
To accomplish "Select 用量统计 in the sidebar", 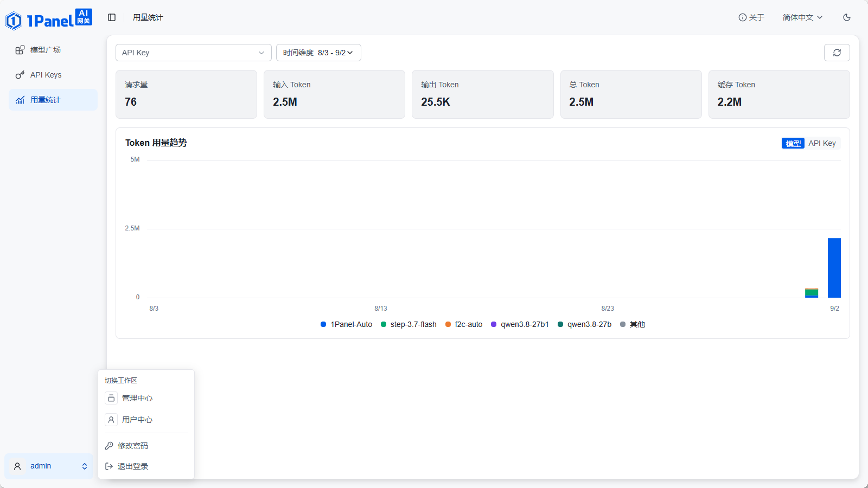I will [53, 100].
